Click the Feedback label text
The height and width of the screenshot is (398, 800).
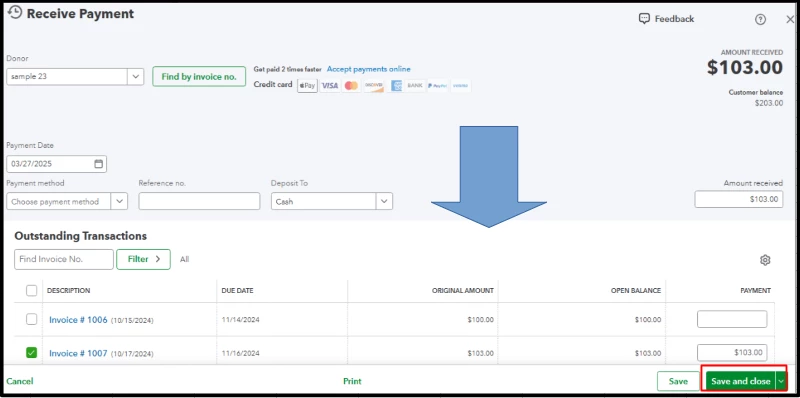[674, 19]
